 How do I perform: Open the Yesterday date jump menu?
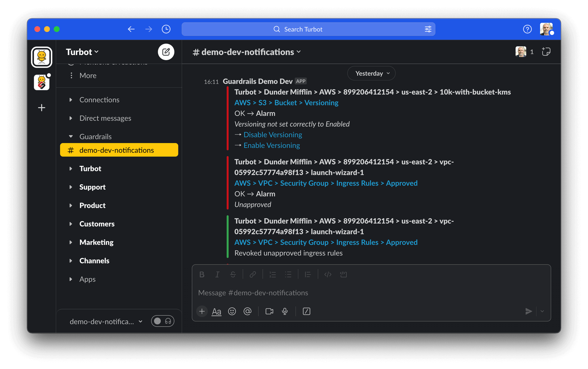372,73
